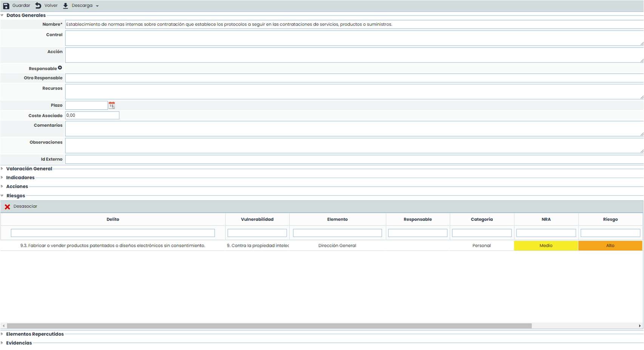Collapse the Riesgos section
The width and height of the screenshot is (644, 350).
2,196
